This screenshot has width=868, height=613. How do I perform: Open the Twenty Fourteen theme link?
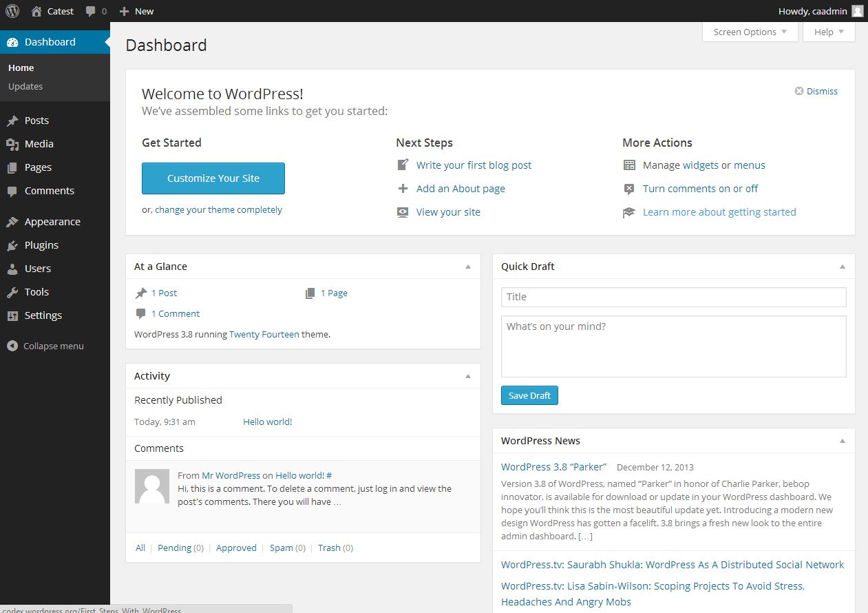pyautogui.click(x=264, y=335)
